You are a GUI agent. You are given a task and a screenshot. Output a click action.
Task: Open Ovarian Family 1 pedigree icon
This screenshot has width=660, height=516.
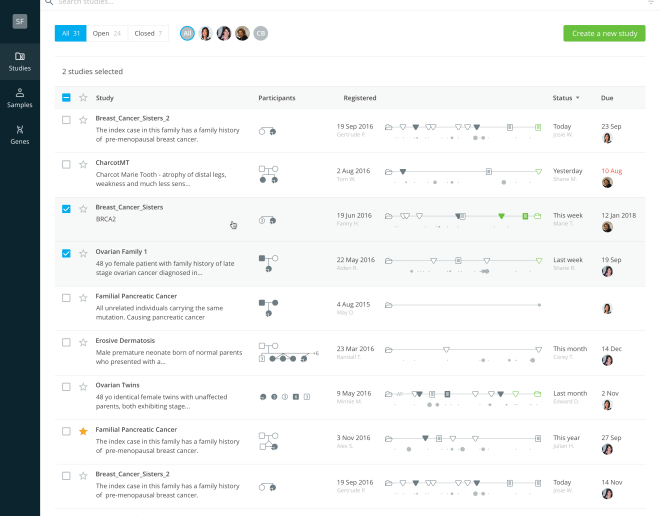(x=269, y=263)
